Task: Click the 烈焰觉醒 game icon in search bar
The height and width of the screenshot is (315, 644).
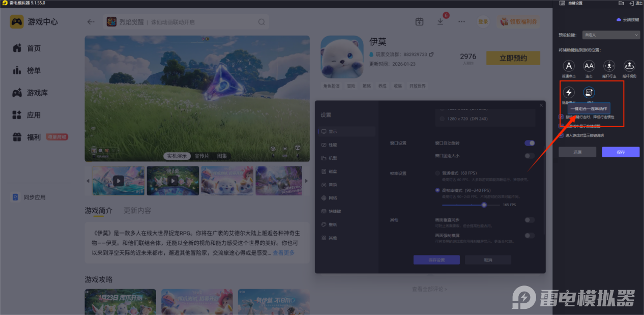Action: (x=111, y=22)
